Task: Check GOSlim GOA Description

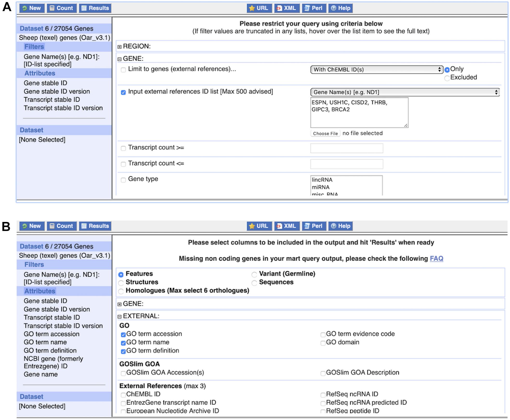Action: pos(323,373)
